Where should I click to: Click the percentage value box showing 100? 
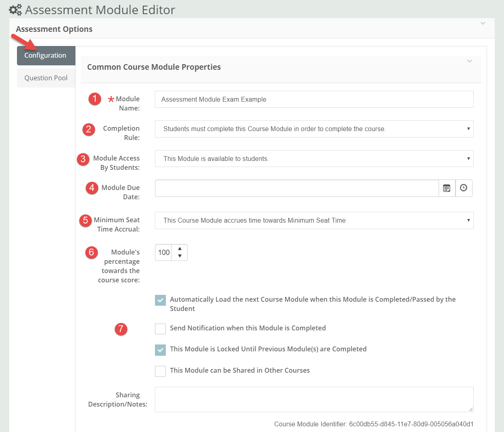pos(165,252)
